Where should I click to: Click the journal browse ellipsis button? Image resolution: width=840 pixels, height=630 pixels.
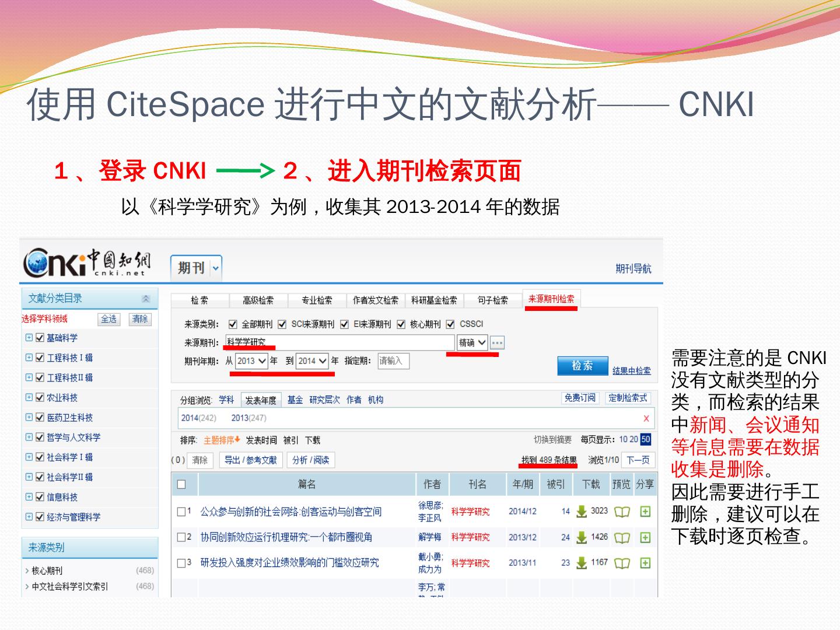(x=497, y=343)
